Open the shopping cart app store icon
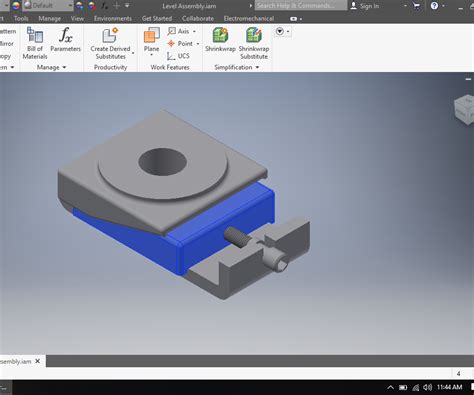The width and height of the screenshot is (474, 395). tap(416, 6)
